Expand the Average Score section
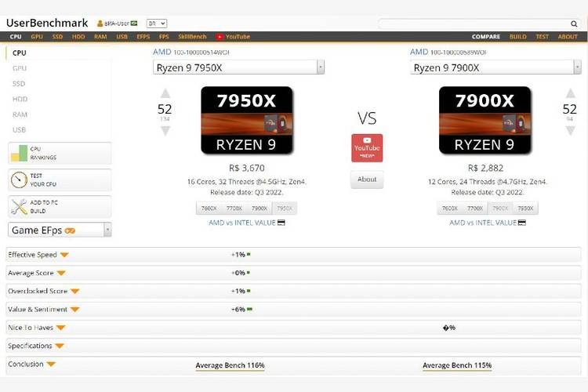588x392 pixels. (x=61, y=273)
